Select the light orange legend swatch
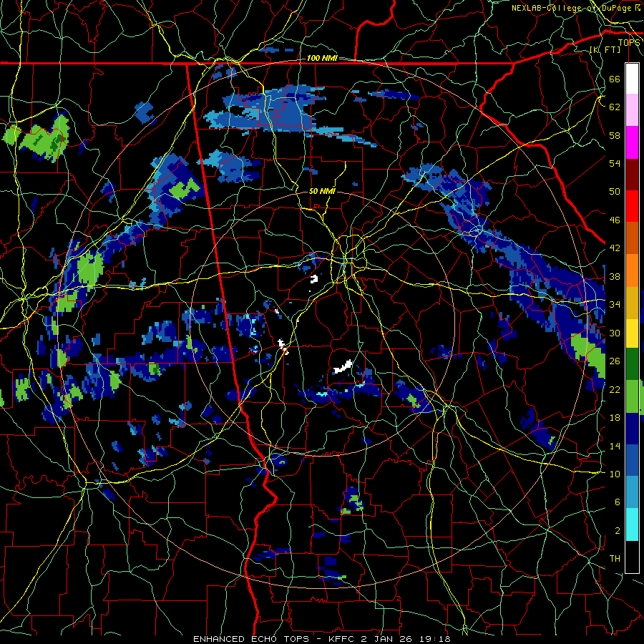This screenshot has height=644, width=644. tap(632, 270)
